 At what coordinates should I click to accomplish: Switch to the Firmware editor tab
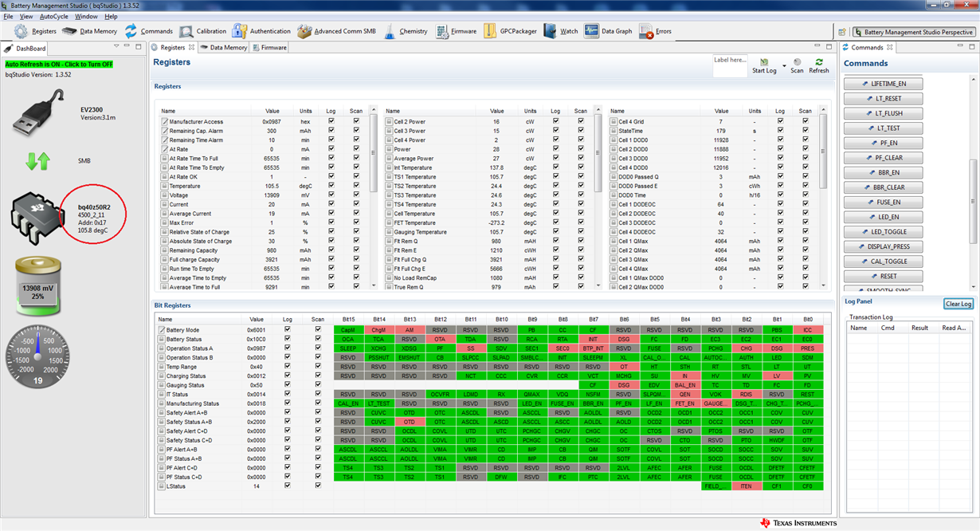[x=269, y=48]
